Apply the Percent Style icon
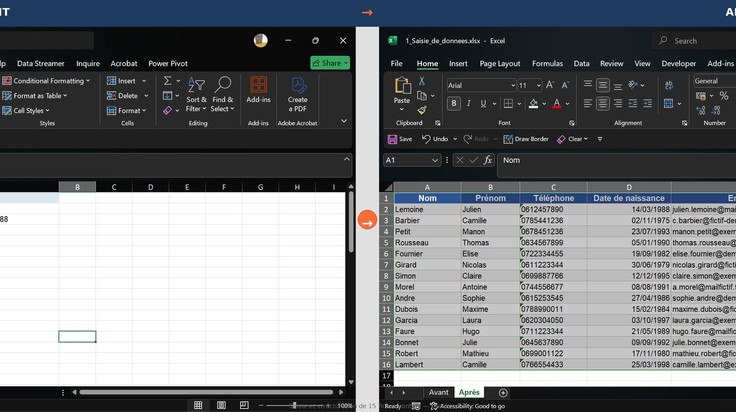Screen dimensions: 736x412 pos(724,96)
